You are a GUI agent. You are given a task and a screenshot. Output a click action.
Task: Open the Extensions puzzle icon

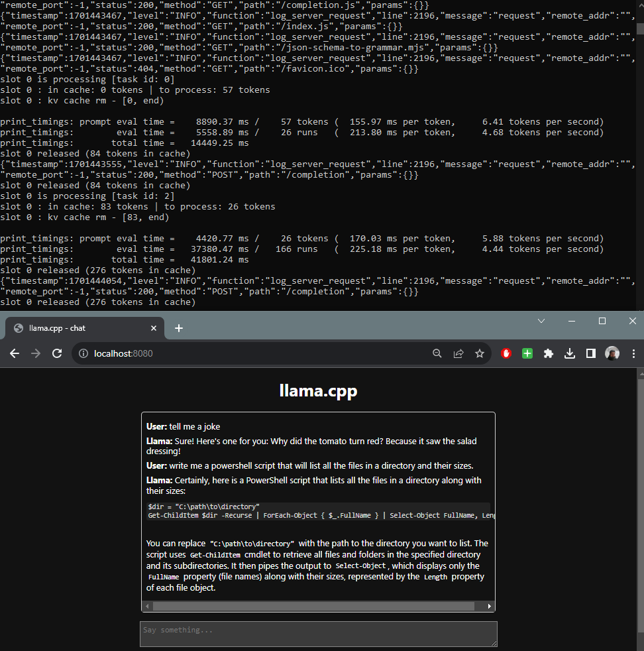click(x=549, y=353)
